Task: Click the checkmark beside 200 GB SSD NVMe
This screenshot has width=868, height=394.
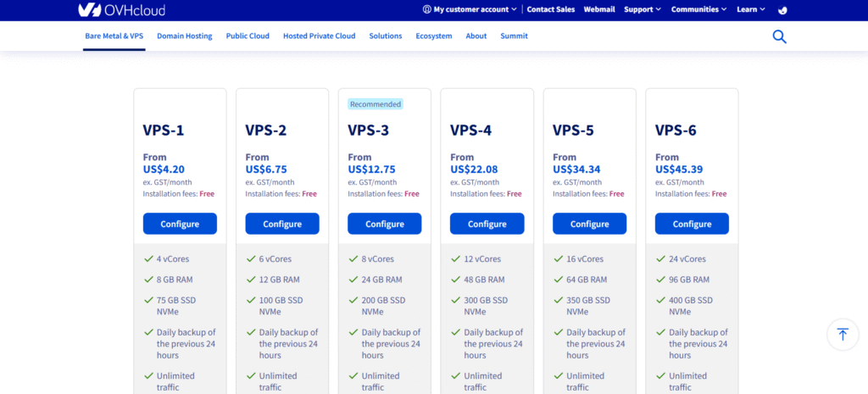Action: (x=353, y=300)
